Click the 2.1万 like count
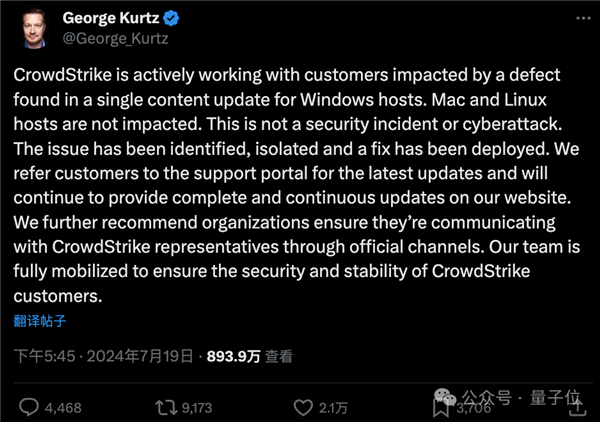The height and width of the screenshot is (422, 600). [x=333, y=408]
